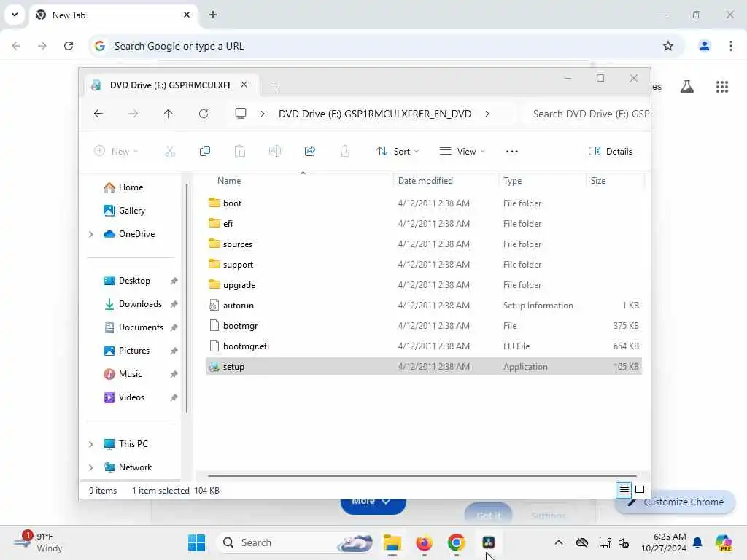Open pinned Downloads folder
Image resolution: width=747 pixels, height=560 pixels.
click(133, 304)
